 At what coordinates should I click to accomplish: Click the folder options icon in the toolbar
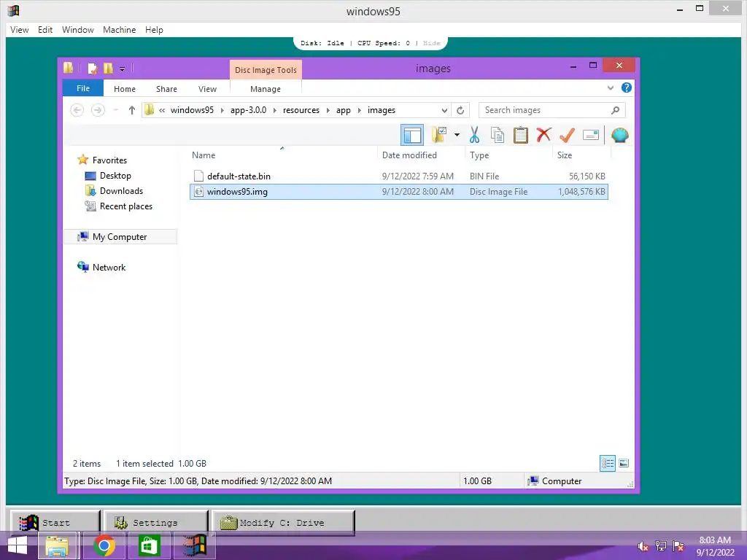[x=438, y=135]
